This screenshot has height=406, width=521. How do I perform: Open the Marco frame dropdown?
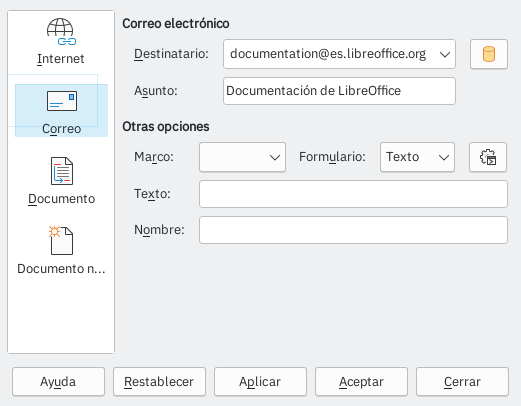[x=242, y=157]
